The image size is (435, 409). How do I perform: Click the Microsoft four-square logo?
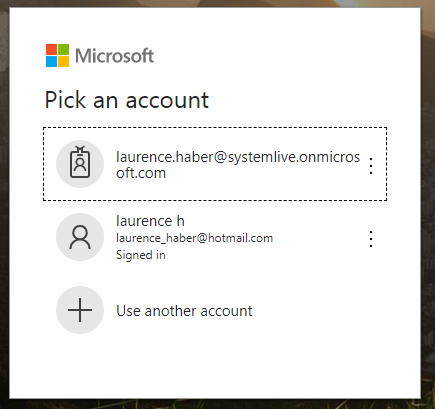click(57, 55)
